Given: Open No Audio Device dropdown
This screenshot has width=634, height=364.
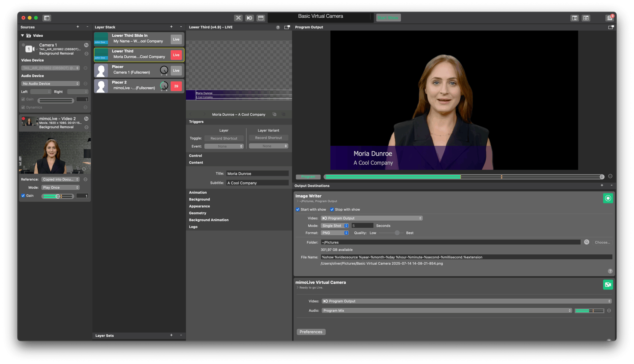Looking at the screenshot, I should 51,83.
